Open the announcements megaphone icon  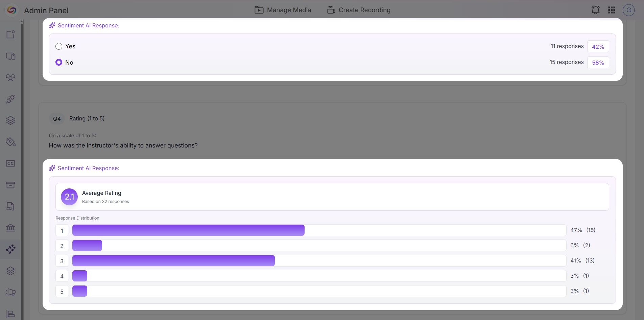pos(10,292)
